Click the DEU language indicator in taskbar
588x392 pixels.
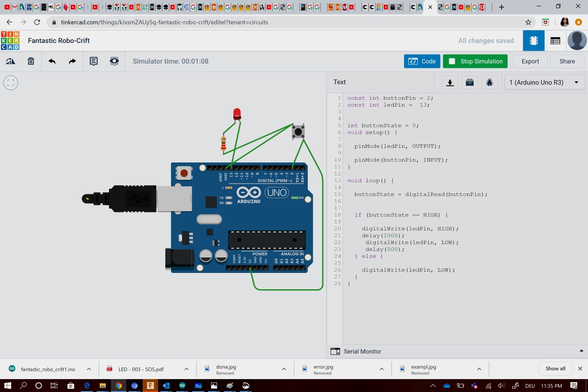(530, 386)
